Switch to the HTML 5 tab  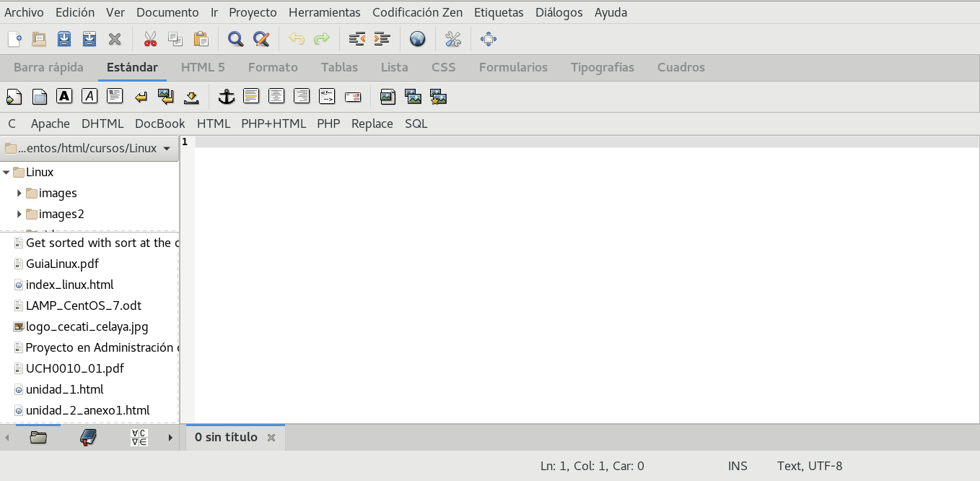[203, 67]
